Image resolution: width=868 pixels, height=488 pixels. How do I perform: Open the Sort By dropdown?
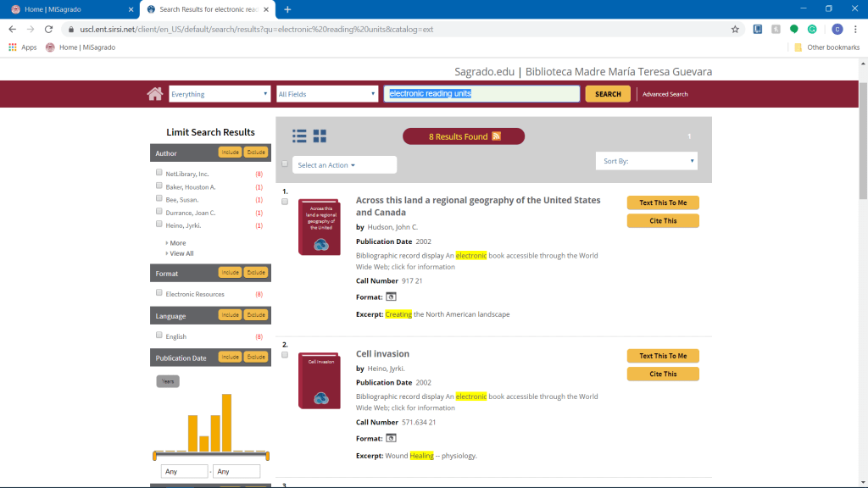coord(646,160)
